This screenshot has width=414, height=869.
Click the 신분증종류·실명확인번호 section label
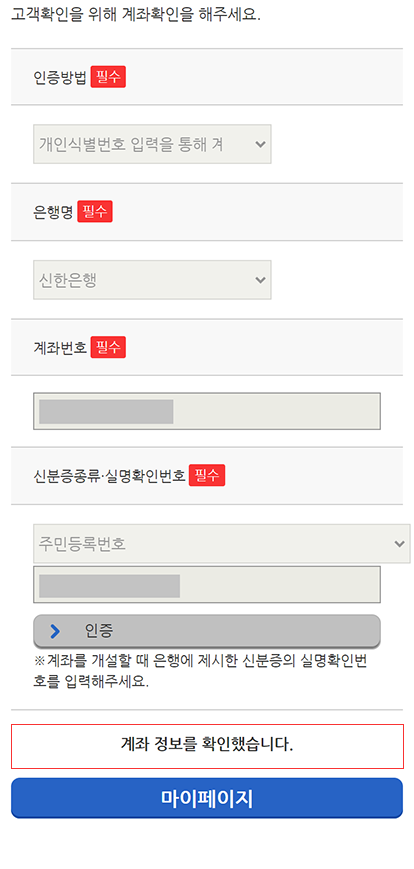[x=109, y=476]
